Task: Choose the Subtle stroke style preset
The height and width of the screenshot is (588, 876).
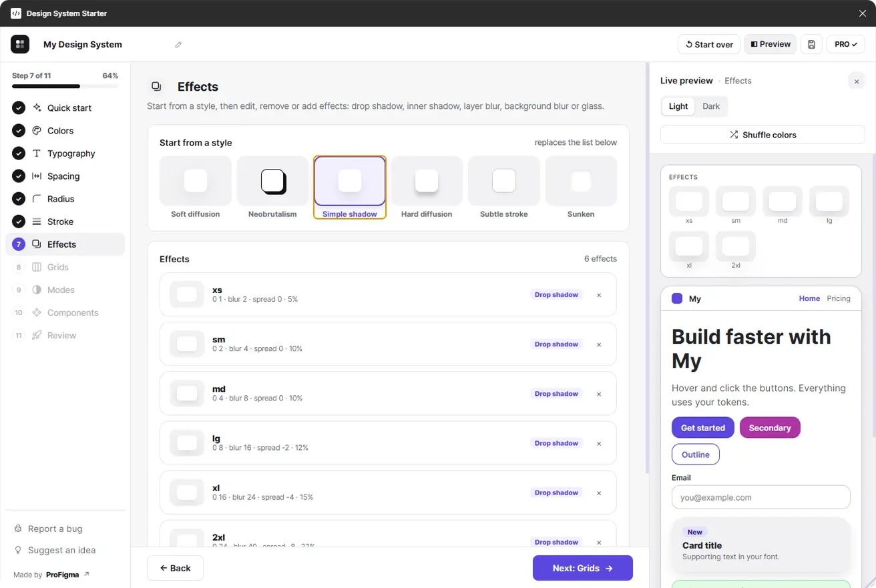Action: pyautogui.click(x=504, y=188)
